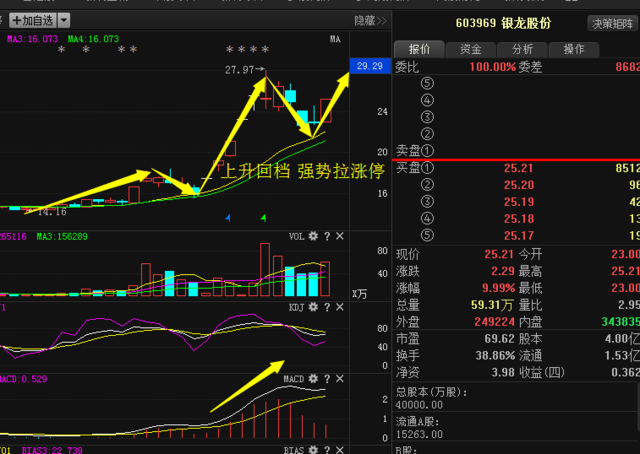
Task: Click the 加自选 add-to-watchlist button
Action: (x=33, y=20)
